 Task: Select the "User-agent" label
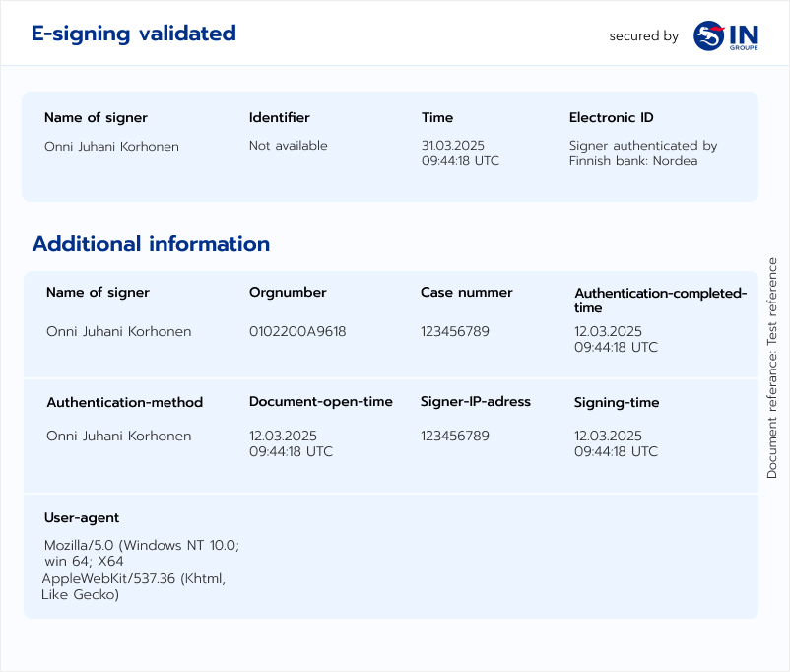pyautogui.click(x=82, y=518)
